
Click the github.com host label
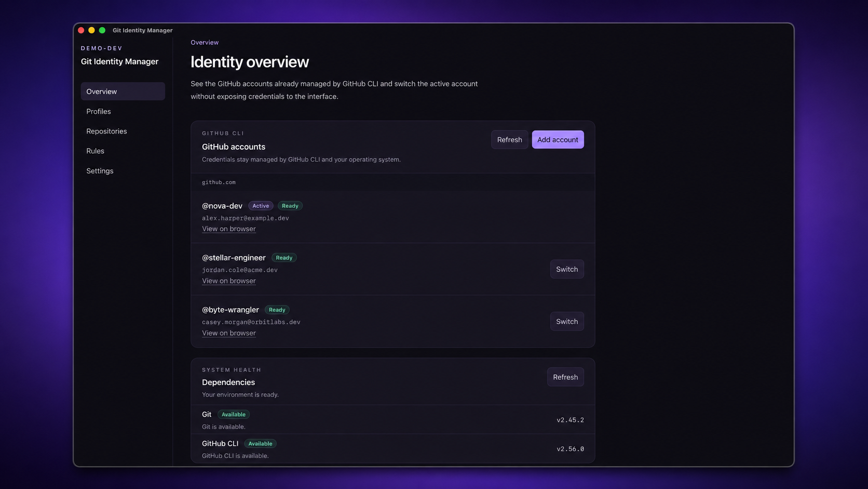(219, 182)
